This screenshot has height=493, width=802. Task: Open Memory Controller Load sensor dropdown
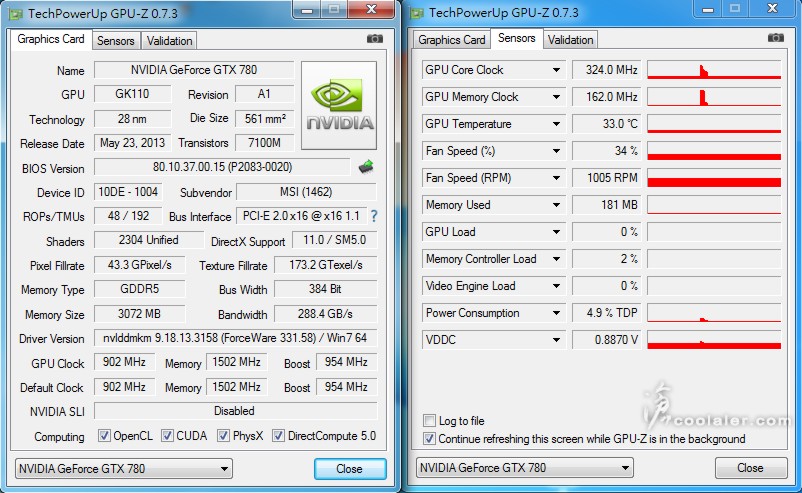pyautogui.click(x=556, y=259)
